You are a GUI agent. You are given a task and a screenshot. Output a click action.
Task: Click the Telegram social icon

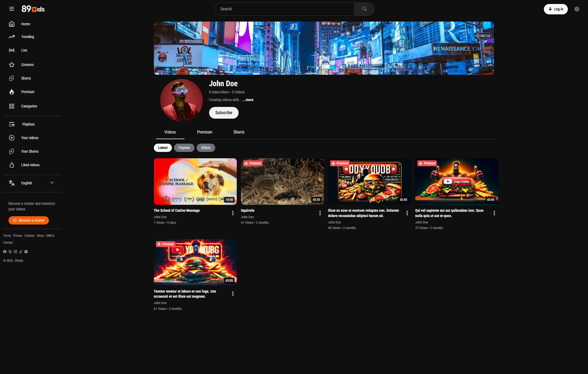(x=26, y=252)
